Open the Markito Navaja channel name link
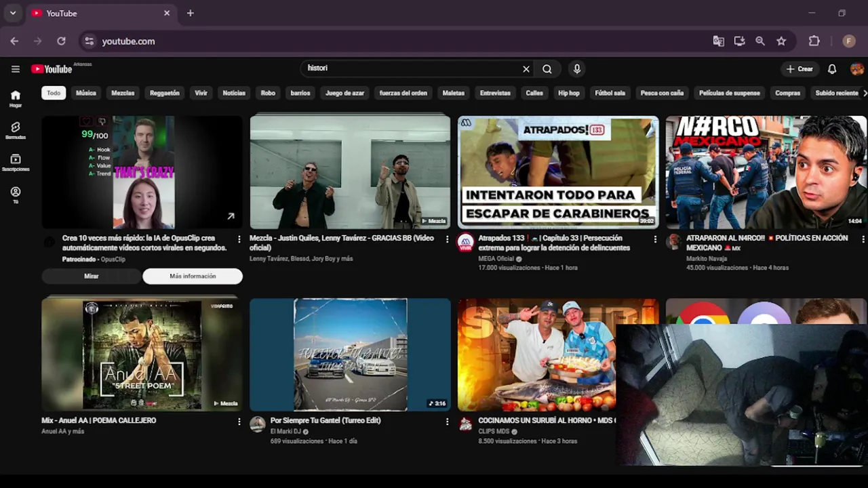The image size is (868, 488). coord(707,258)
